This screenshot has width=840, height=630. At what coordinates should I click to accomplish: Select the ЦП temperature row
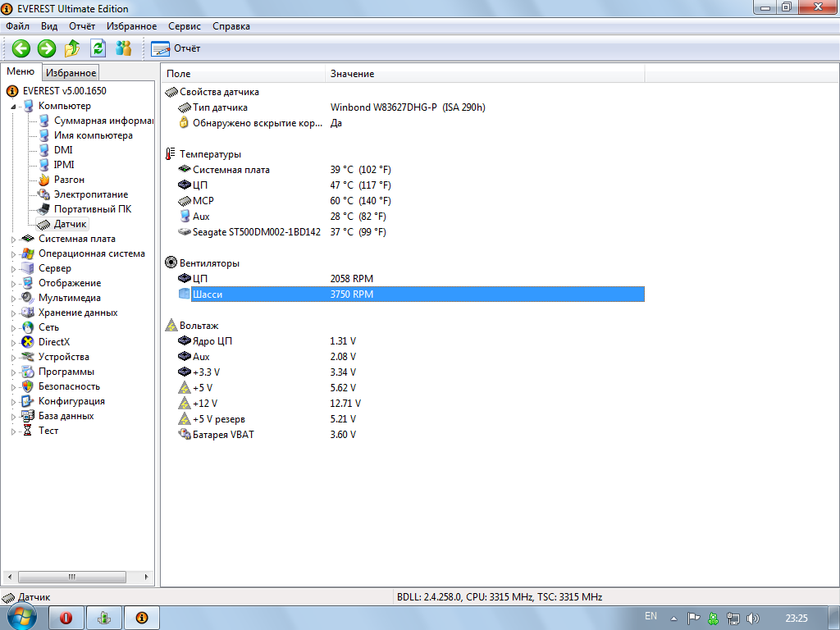[203, 185]
